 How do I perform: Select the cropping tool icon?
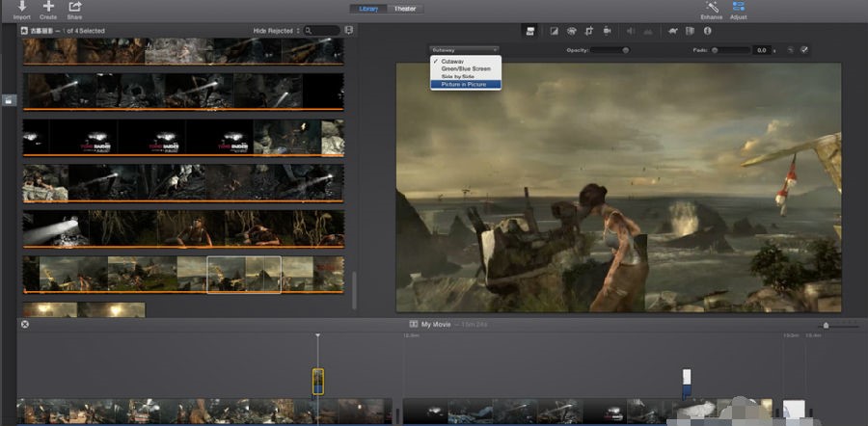[589, 31]
